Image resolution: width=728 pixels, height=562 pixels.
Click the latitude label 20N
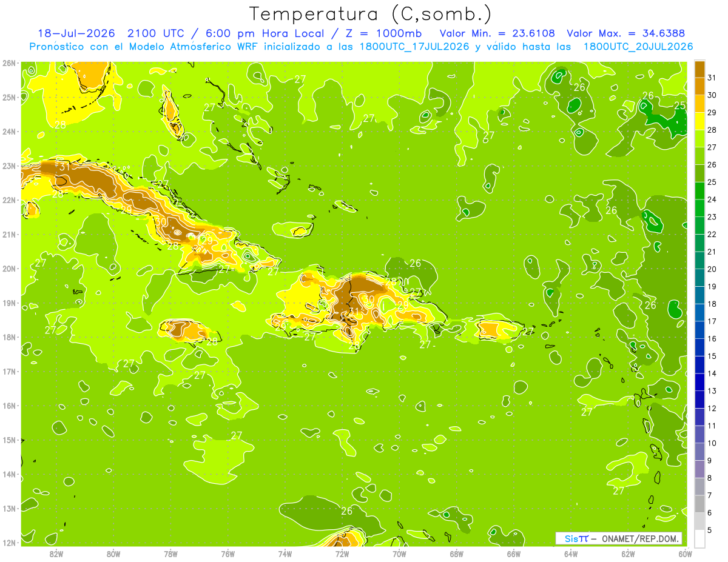click(x=8, y=269)
